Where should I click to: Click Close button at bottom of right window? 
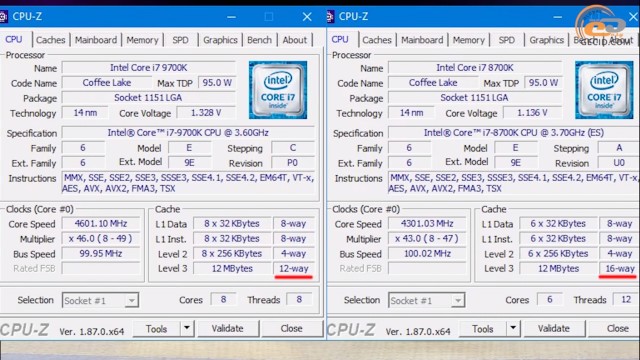click(614, 328)
